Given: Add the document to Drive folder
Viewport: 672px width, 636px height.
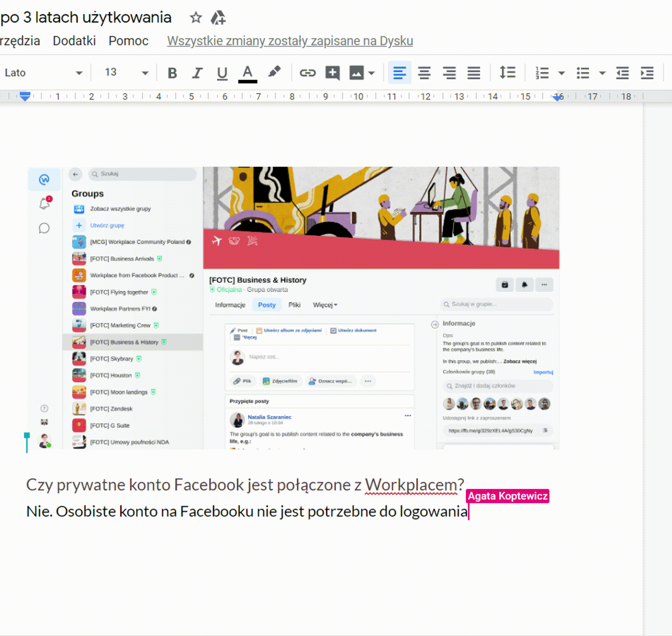Looking at the screenshot, I should point(218,17).
